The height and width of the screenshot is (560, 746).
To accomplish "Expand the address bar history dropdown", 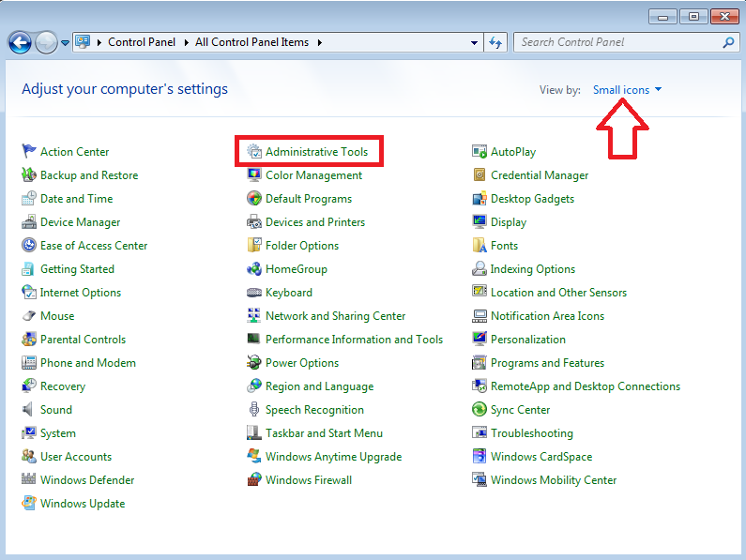I will pyautogui.click(x=474, y=42).
